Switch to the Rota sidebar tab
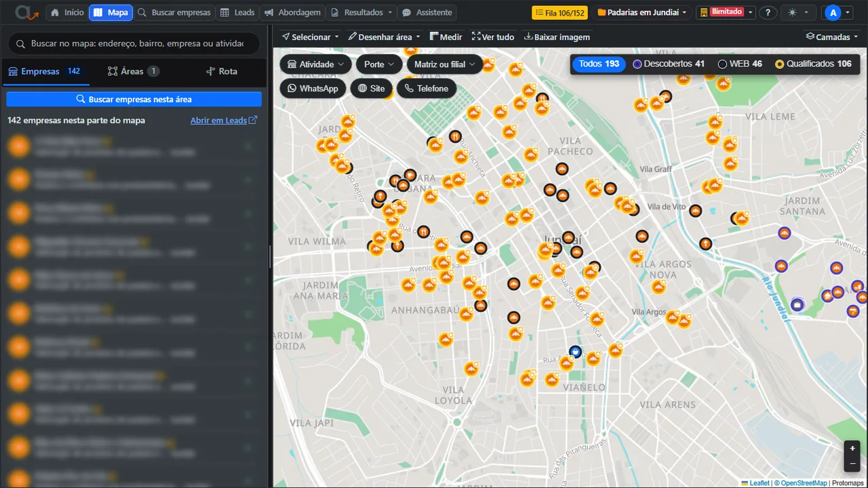 [x=222, y=71]
